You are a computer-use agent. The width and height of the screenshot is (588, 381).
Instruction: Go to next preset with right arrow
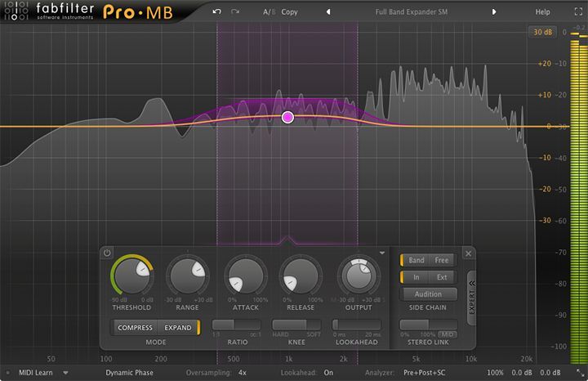click(x=494, y=12)
